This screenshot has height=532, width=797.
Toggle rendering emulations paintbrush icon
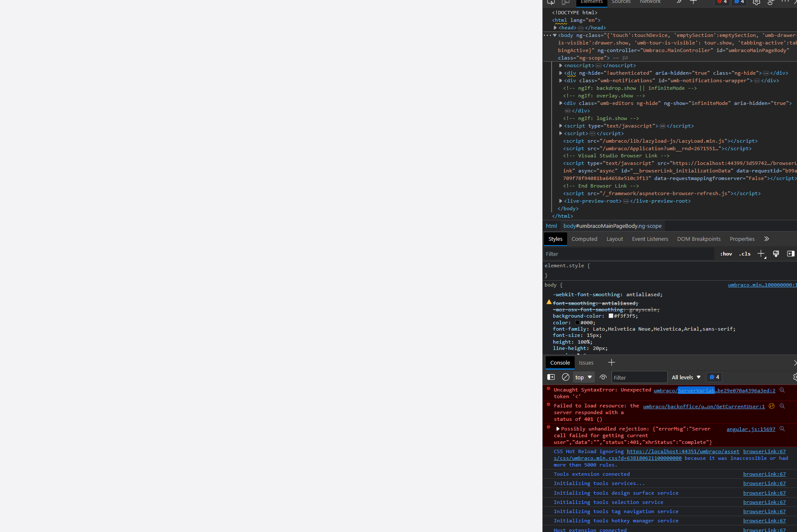(776, 254)
